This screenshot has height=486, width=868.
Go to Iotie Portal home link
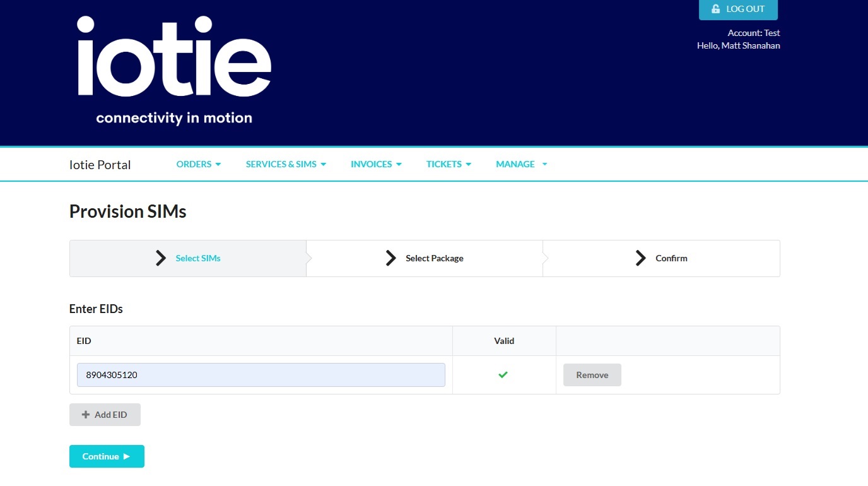coord(100,165)
